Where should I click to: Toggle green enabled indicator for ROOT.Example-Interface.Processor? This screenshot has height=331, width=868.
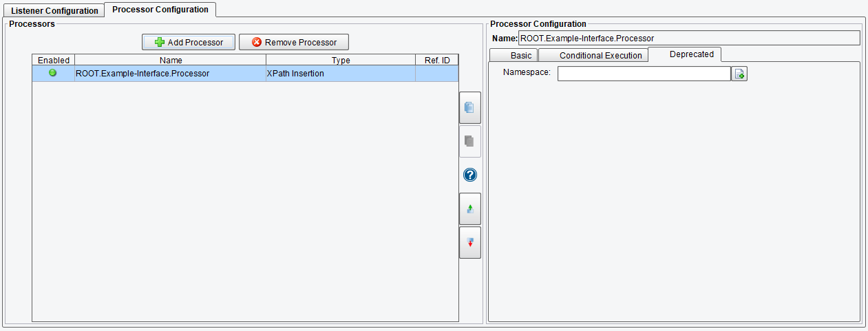click(x=53, y=73)
